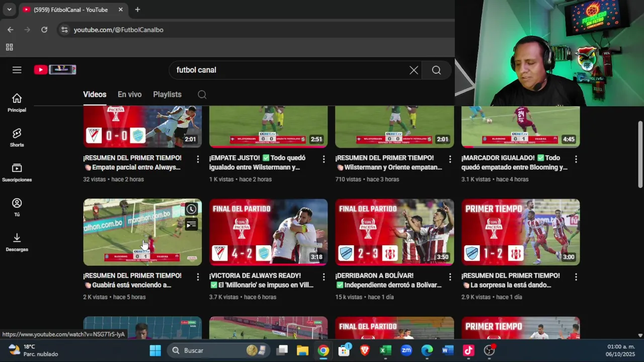Open the ¡DERRIBARON A BOLÍVAR! video title
The height and width of the screenshot is (362, 644).
click(388, 280)
